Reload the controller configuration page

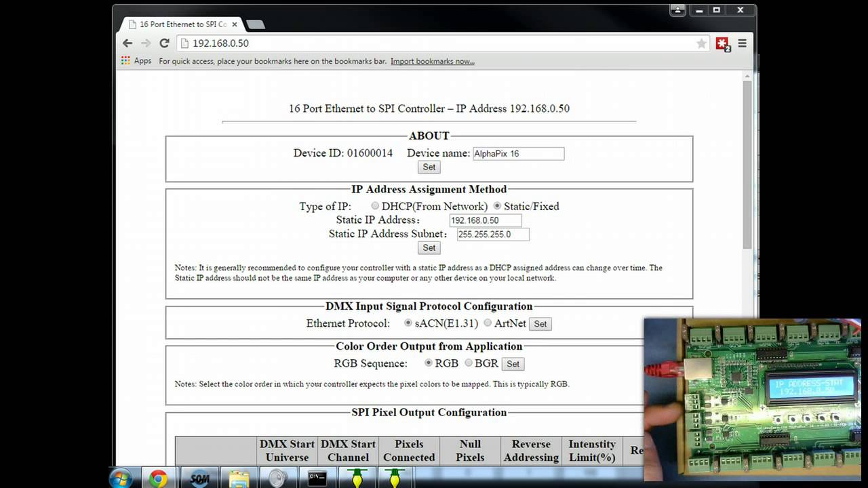(x=164, y=43)
